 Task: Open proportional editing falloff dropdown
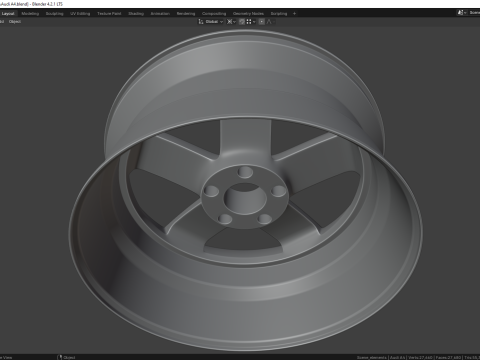click(270, 22)
